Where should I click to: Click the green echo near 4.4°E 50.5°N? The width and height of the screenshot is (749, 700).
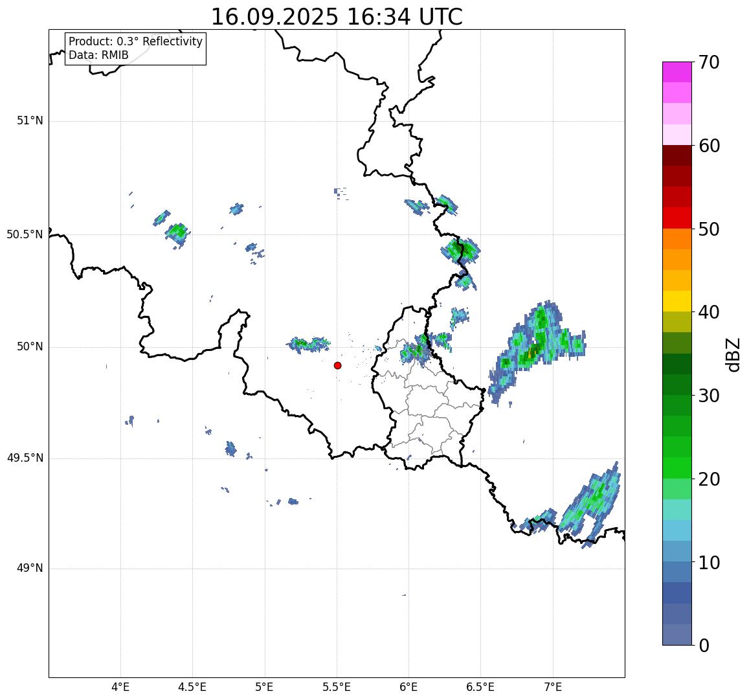point(177,234)
